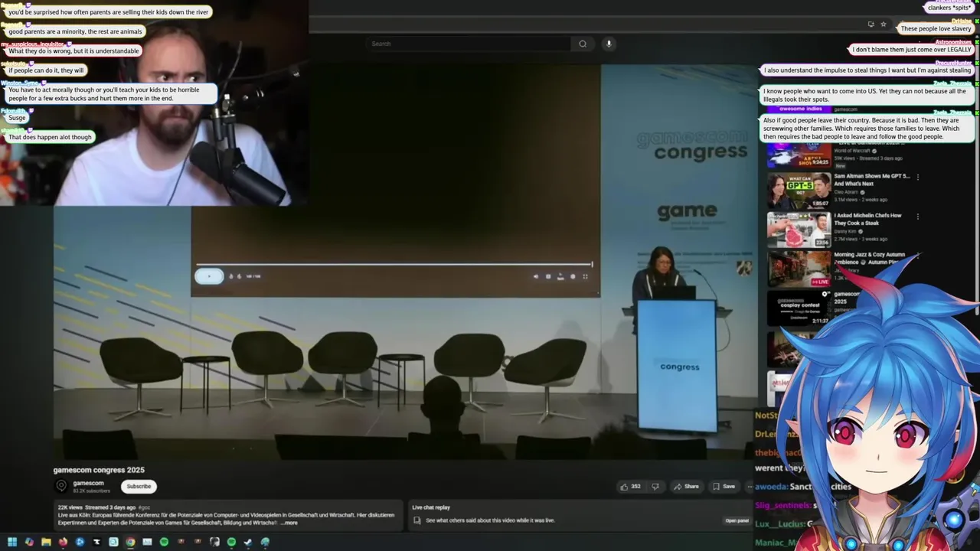
Task: Open the first Spotify taskbar icon
Action: point(164,542)
